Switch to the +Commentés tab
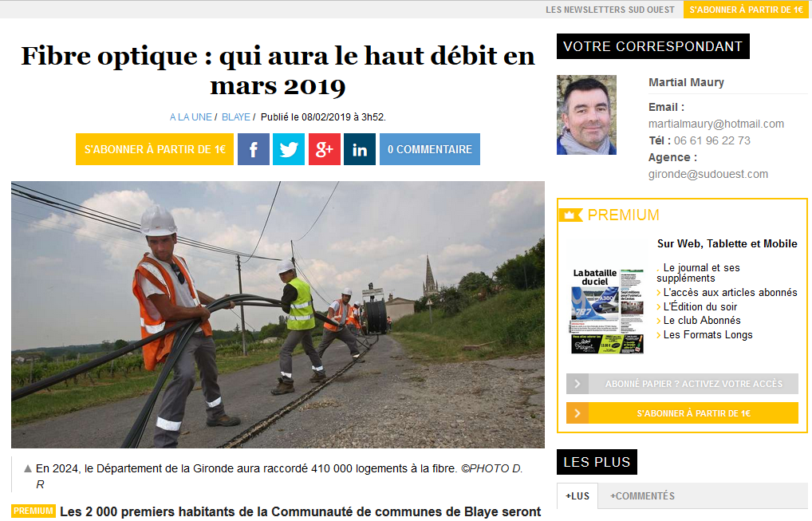The image size is (812, 521). [642, 496]
